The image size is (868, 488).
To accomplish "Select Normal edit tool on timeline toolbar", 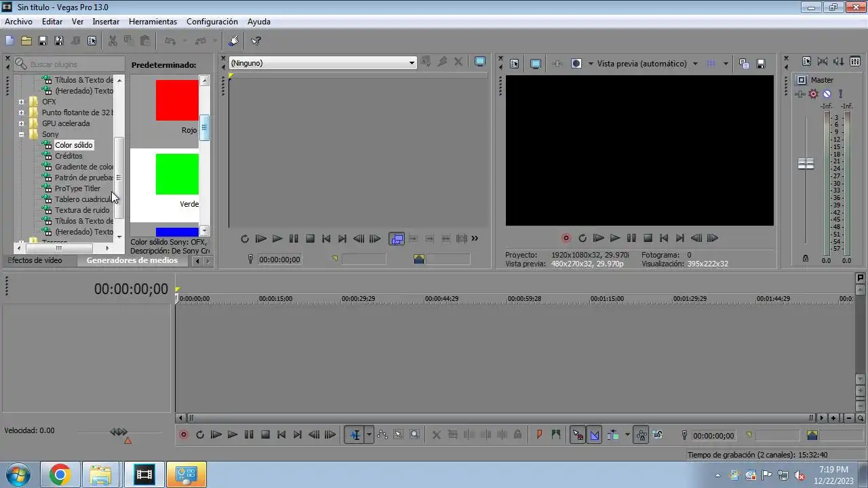I will tap(355, 435).
